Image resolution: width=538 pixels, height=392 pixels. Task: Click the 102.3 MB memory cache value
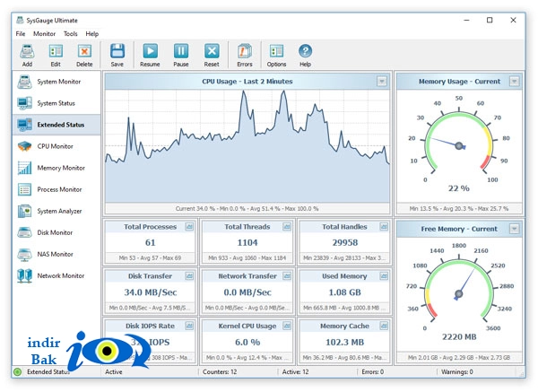tap(345, 343)
